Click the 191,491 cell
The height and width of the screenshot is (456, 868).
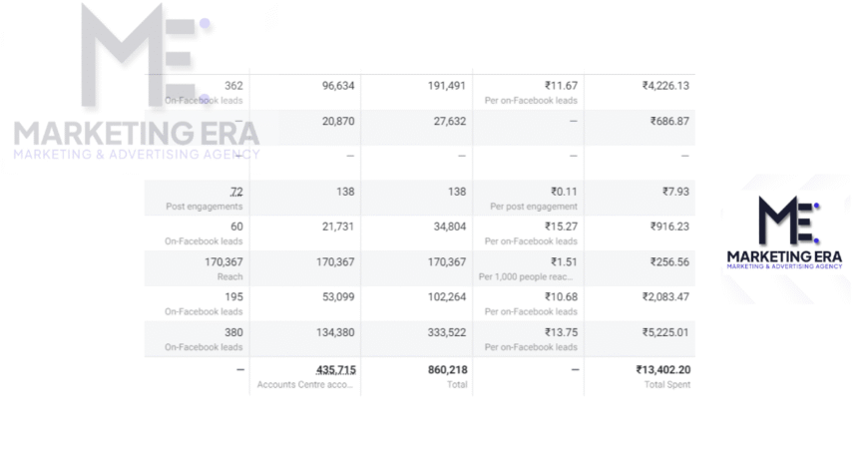447,86
